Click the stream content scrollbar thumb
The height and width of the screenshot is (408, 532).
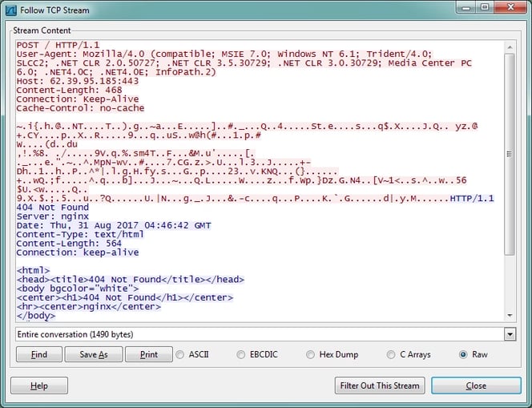(510, 152)
